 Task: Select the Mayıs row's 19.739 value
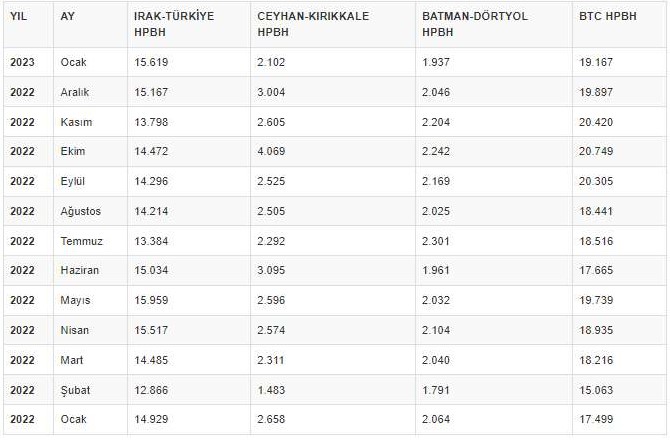click(596, 300)
